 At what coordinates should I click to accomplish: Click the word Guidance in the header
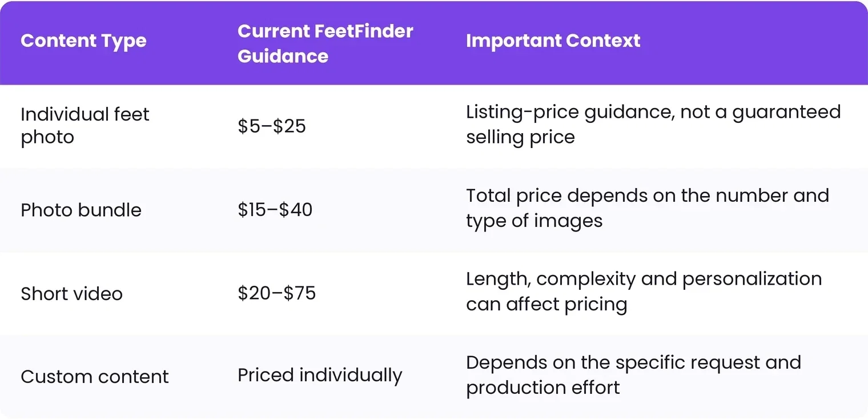click(x=283, y=56)
